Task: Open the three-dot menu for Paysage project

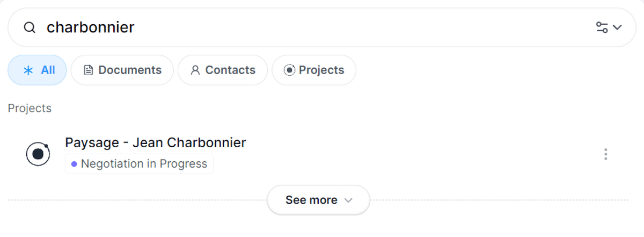Action: [605, 155]
